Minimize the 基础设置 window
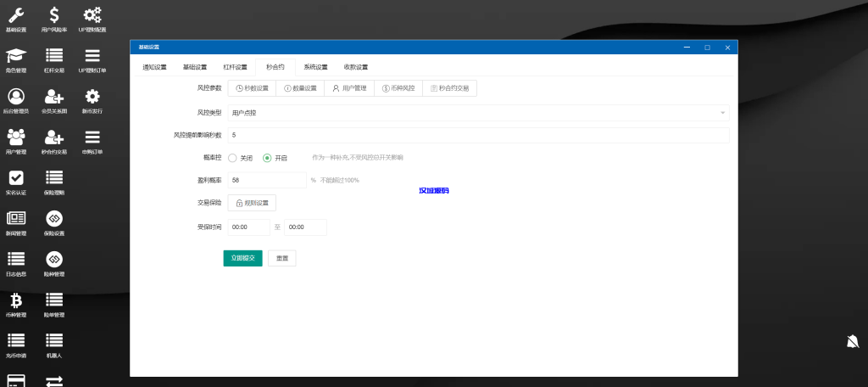 coord(687,48)
